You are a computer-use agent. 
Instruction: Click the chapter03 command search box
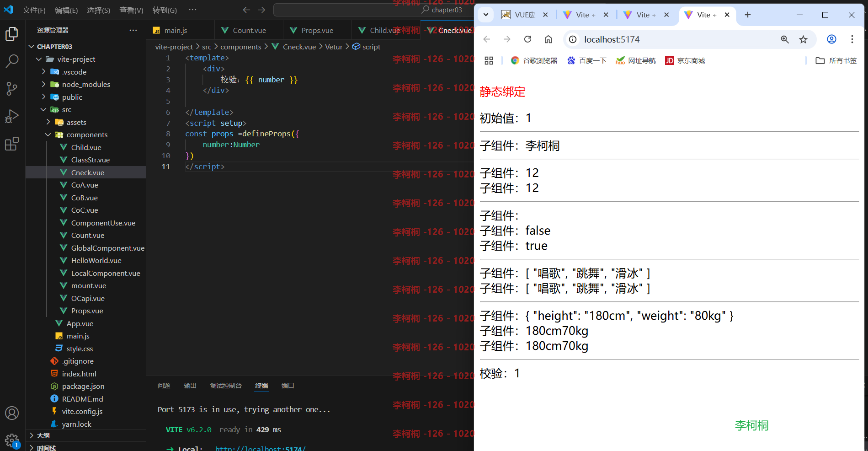pos(373,10)
